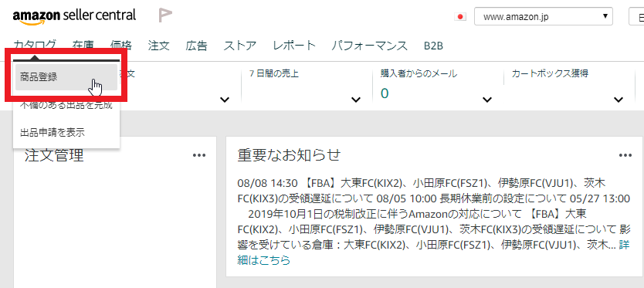Viewport: 644px width, 288px height.
Task: Click the gray flag icon
Action: (165, 15)
